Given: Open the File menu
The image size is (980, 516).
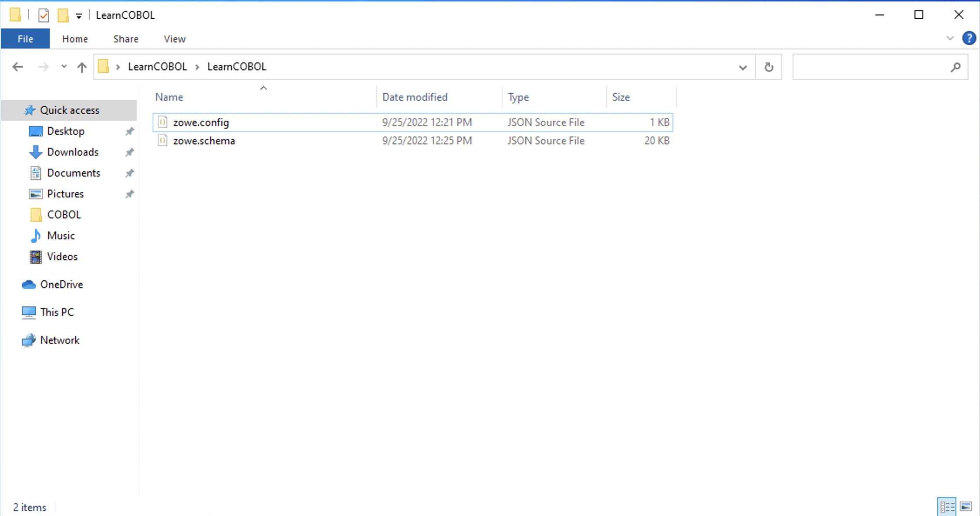Looking at the screenshot, I should point(25,39).
